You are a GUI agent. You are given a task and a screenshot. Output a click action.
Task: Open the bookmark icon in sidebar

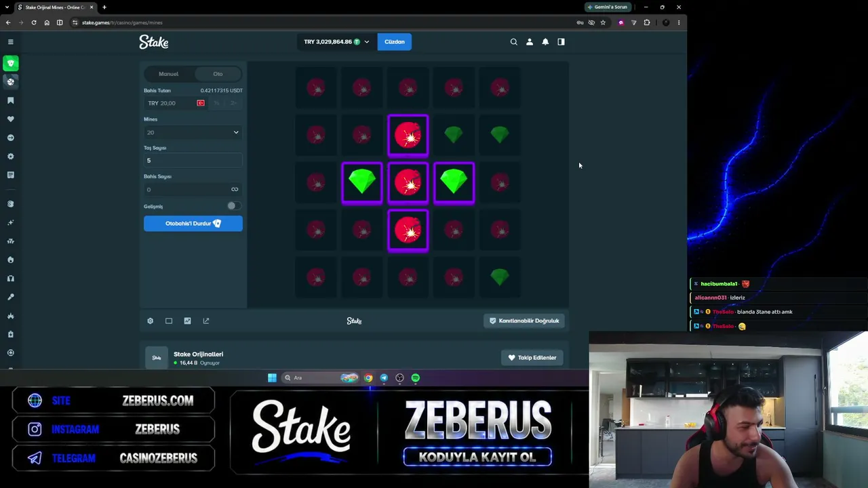pyautogui.click(x=10, y=100)
